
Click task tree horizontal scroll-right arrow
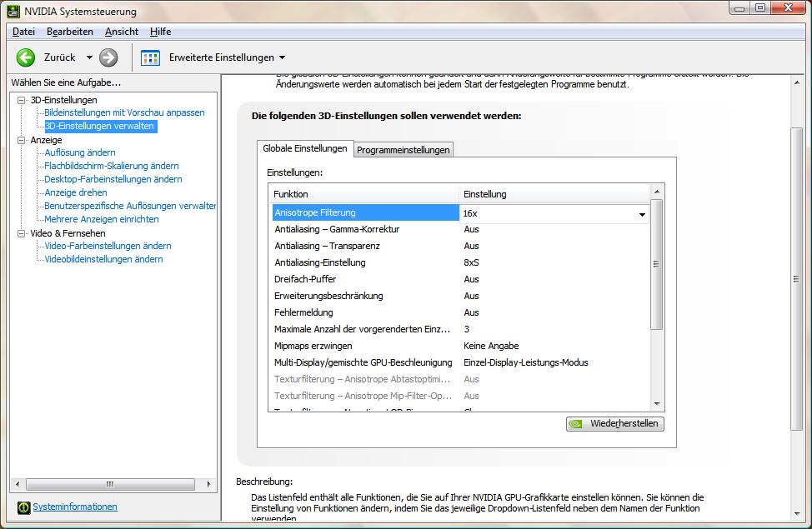(x=208, y=485)
